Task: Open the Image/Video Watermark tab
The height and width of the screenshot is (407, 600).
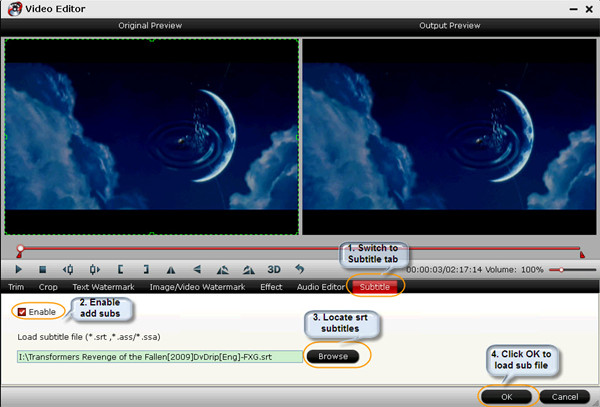Action: [197, 287]
